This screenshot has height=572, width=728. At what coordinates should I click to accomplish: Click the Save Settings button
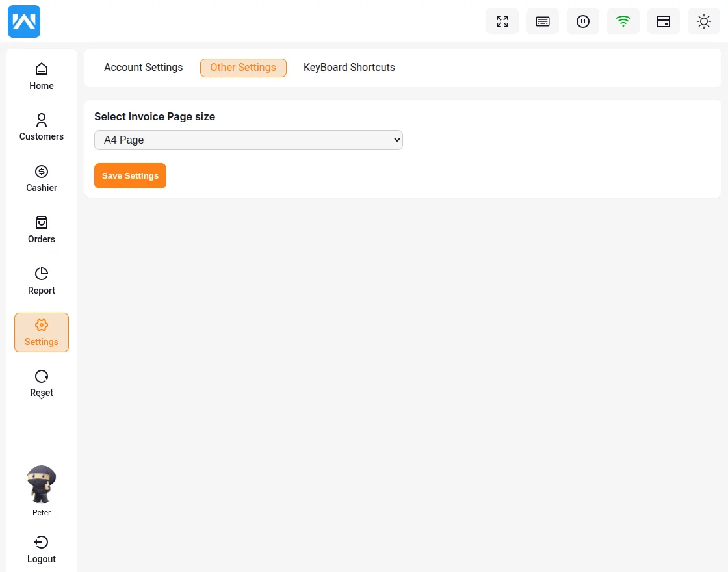(x=130, y=176)
